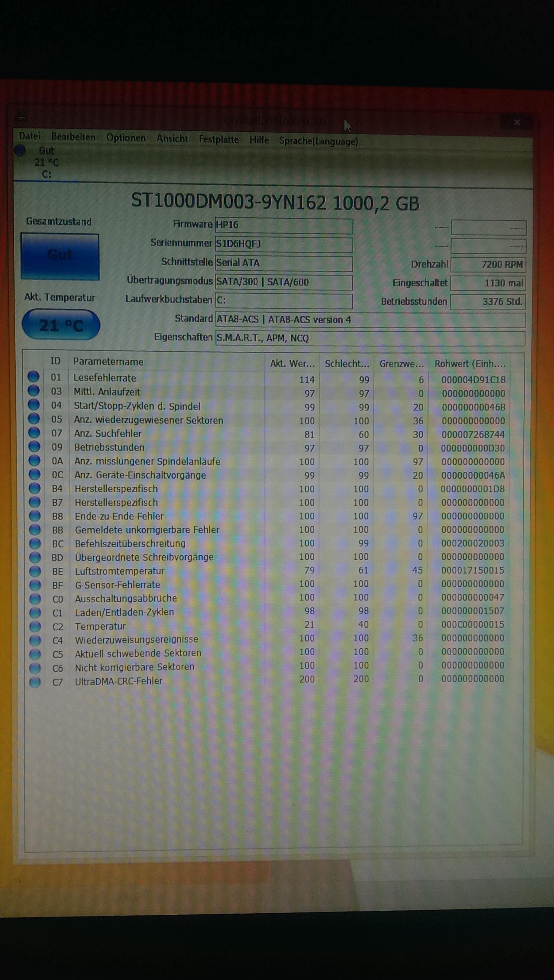Click the ID column header
The width and height of the screenshot is (554, 980).
55,361
